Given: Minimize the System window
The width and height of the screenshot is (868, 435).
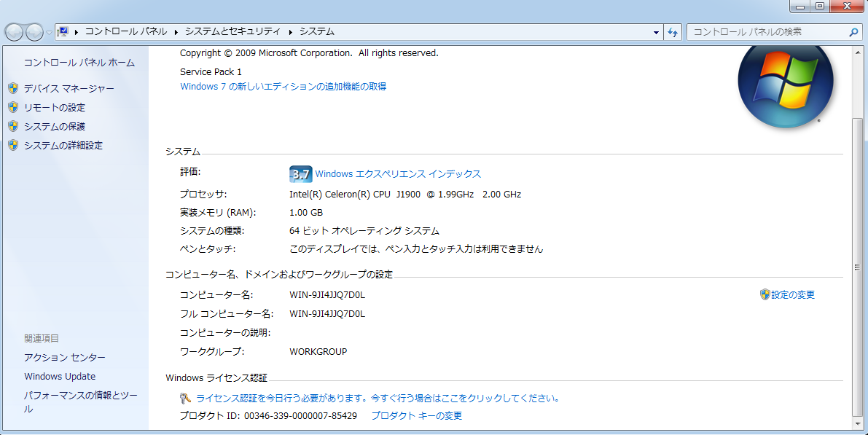Looking at the screenshot, I should tap(800, 6).
